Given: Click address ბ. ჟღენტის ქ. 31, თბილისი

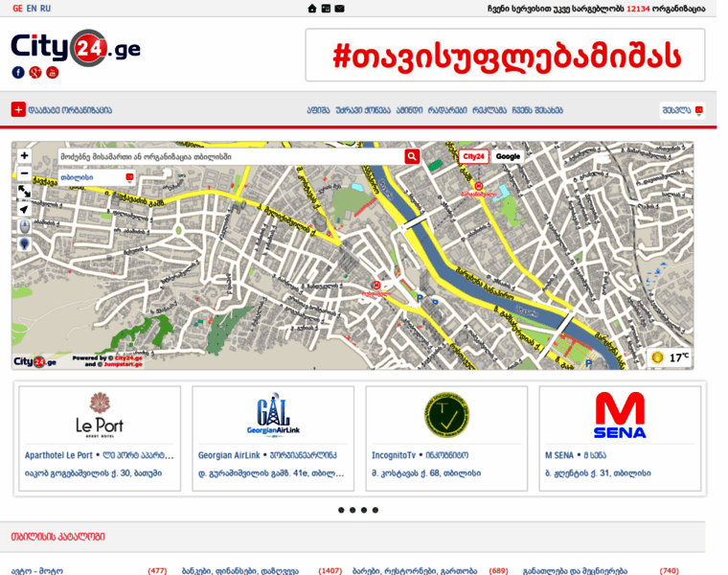Looking at the screenshot, I should pyautogui.click(x=598, y=473).
